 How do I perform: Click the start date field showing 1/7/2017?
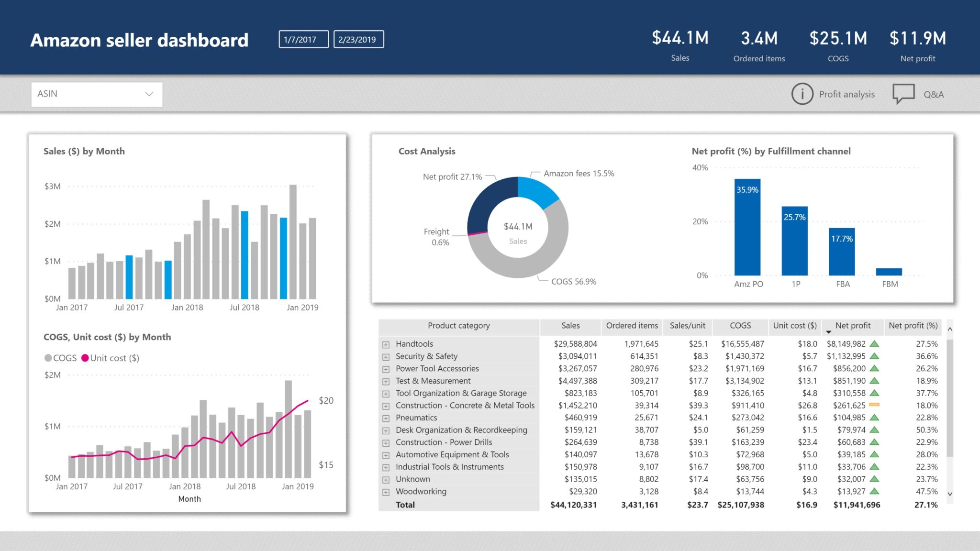pyautogui.click(x=303, y=39)
